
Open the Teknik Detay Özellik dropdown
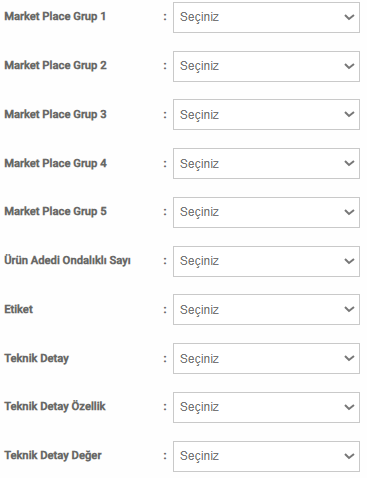(266, 407)
